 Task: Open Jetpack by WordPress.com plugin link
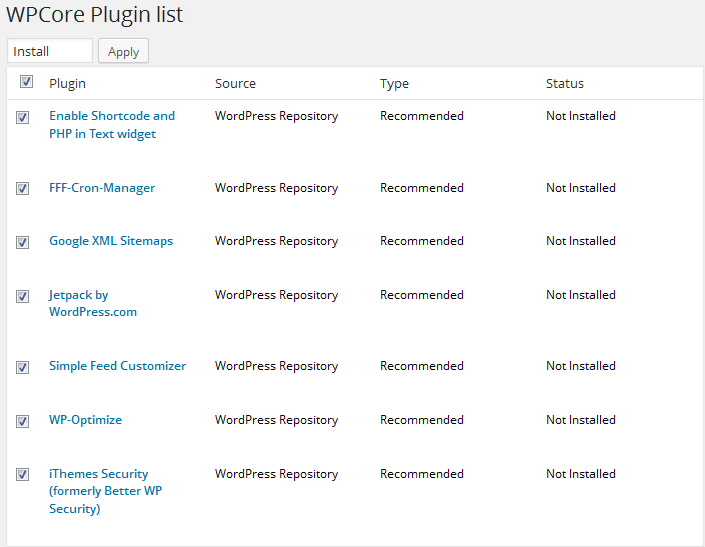(92, 303)
